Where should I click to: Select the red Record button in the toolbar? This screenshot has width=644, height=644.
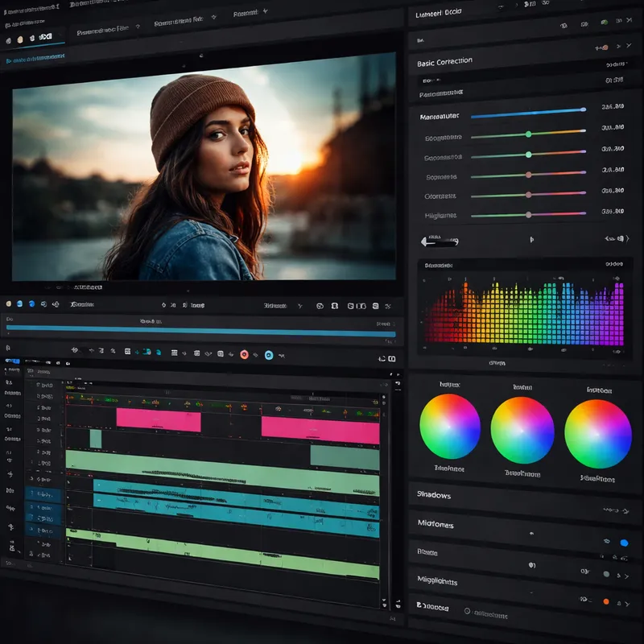pyautogui.click(x=244, y=354)
